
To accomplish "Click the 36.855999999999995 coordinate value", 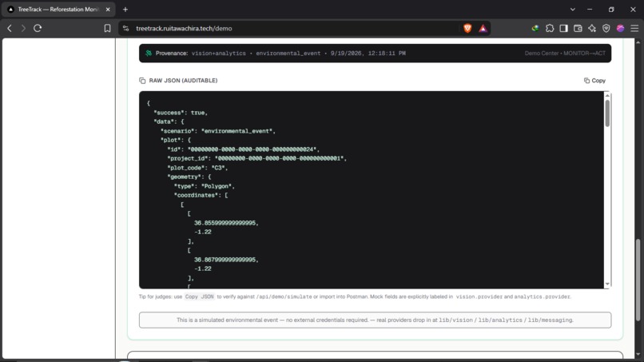I will 226,223.
